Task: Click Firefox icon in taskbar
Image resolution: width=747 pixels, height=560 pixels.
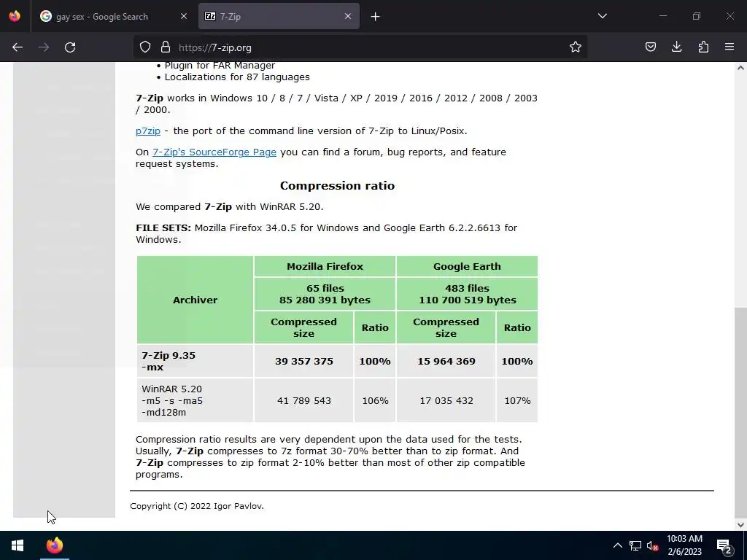Action: [x=55, y=545]
